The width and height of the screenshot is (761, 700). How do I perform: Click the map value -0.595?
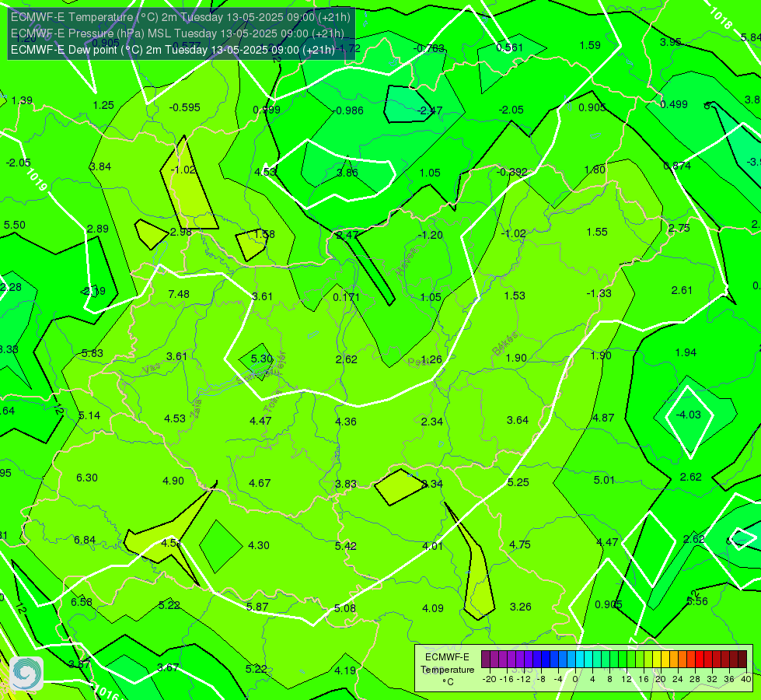coord(184,108)
